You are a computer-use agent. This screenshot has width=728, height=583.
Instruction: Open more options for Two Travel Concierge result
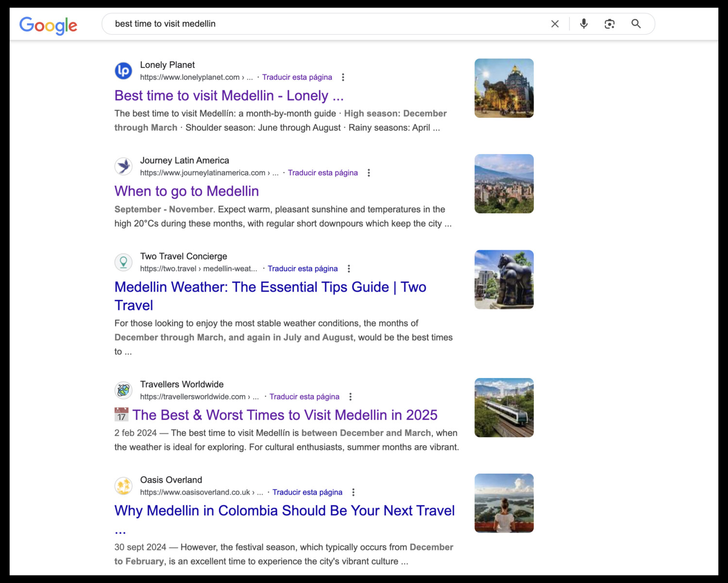(349, 269)
